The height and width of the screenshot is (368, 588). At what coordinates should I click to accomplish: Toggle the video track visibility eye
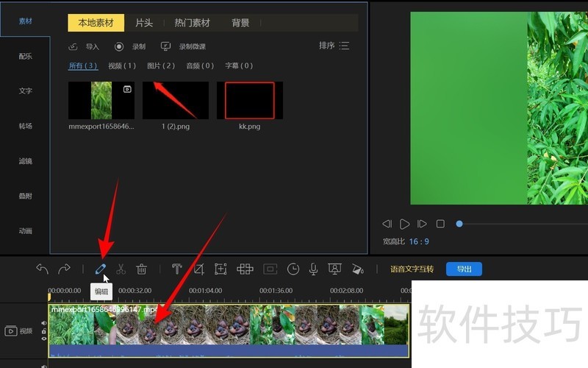43,338
